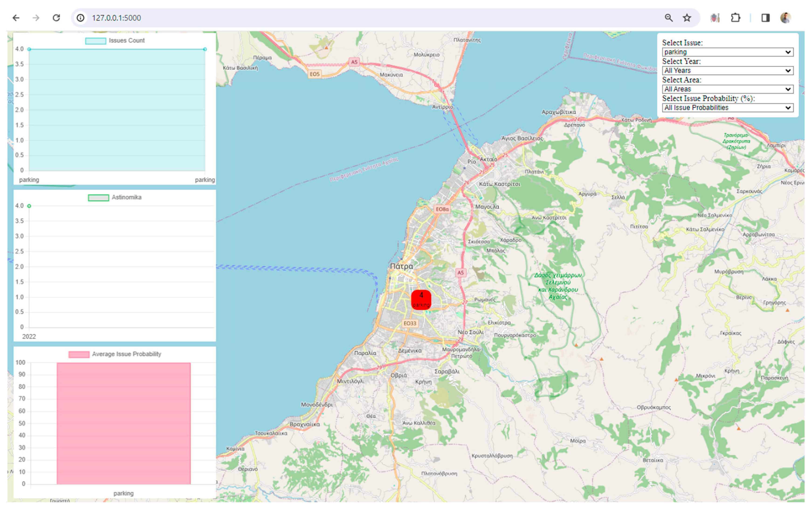This screenshot has height=511, width=812.
Task: Click the bug extension icon
Action: click(x=715, y=18)
